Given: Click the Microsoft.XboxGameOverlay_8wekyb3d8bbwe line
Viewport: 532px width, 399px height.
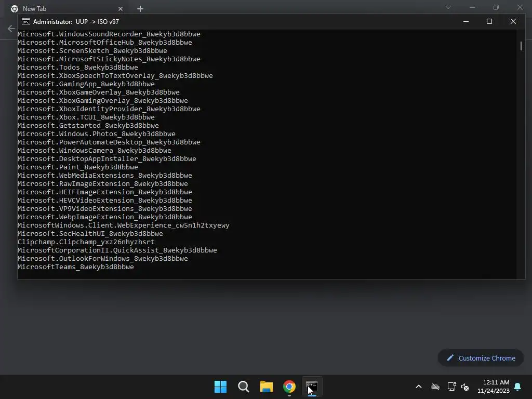Looking at the screenshot, I should pos(99,92).
